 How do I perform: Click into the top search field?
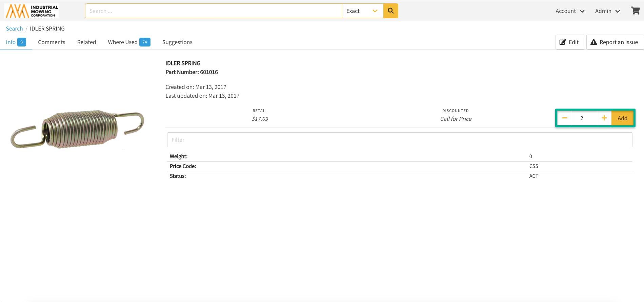coord(214,11)
